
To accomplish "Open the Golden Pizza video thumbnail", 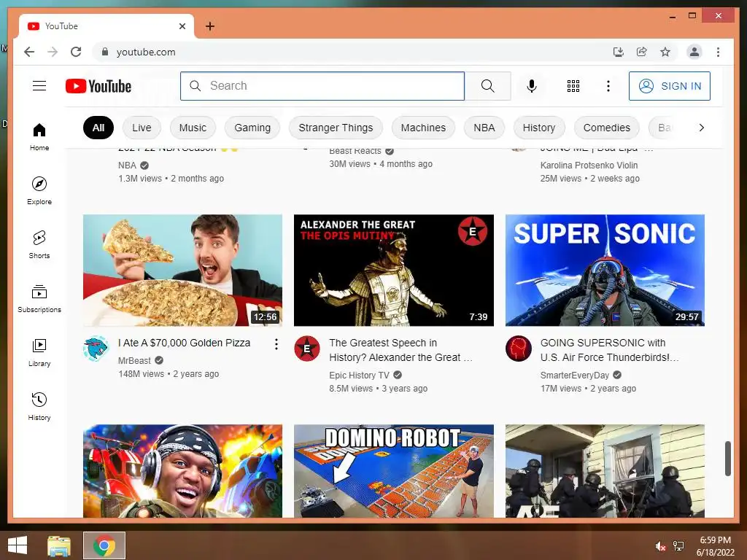I will pyautogui.click(x=182, y=271).
